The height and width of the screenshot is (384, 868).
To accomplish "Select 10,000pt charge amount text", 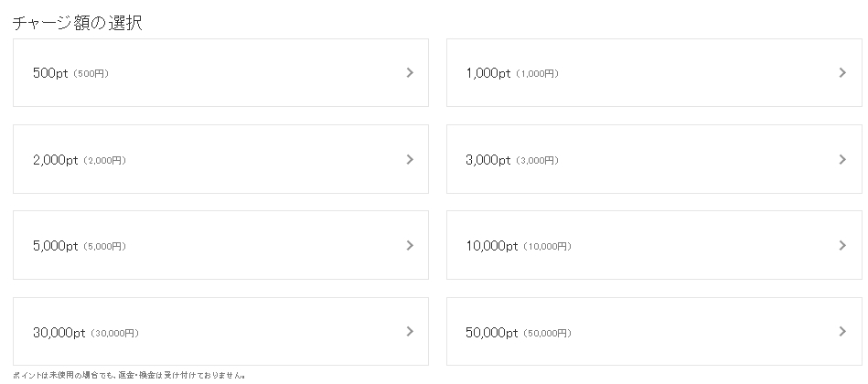I will click(491, 246).
